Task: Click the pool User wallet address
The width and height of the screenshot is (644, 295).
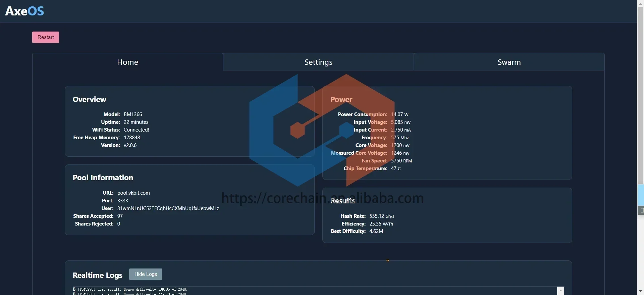Action: [168, 208]
